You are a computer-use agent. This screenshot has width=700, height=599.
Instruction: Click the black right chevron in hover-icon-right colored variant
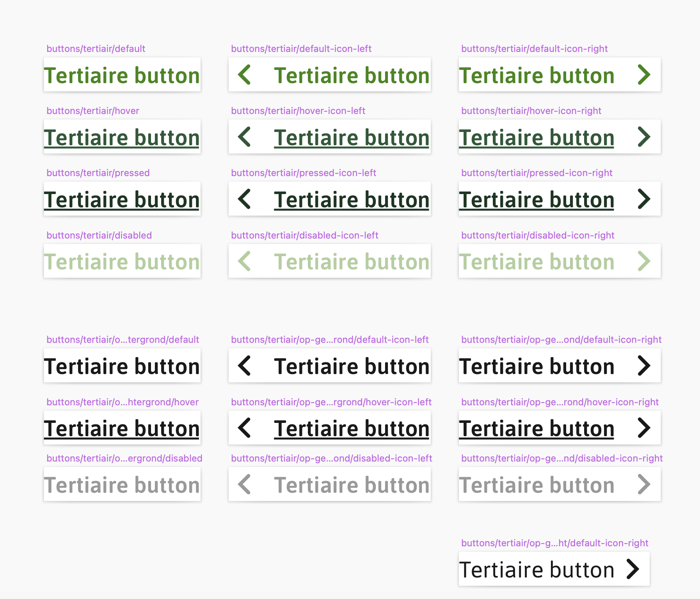coord(644,428)
